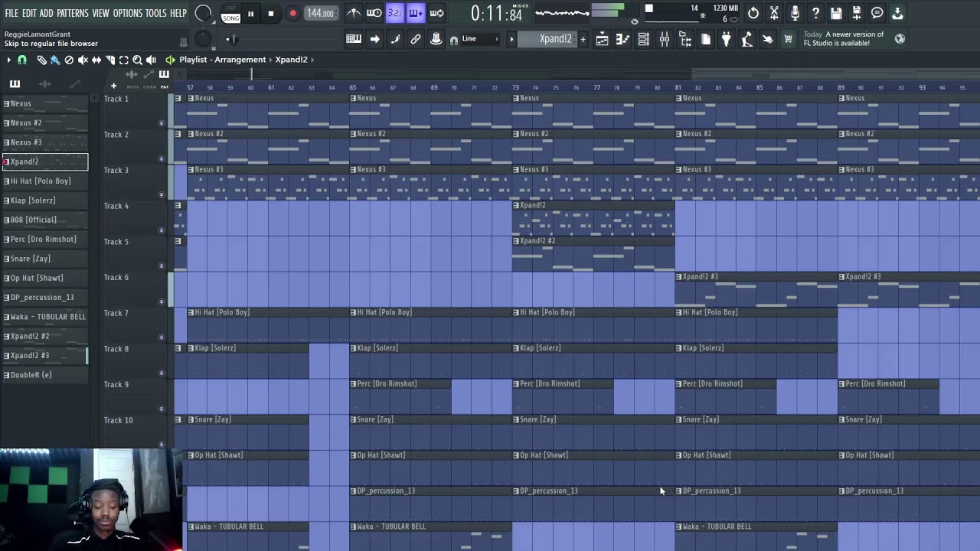The image size is (980, 551).
Task: Click the Track 6 header label
Action: click(x=116, y=277)
